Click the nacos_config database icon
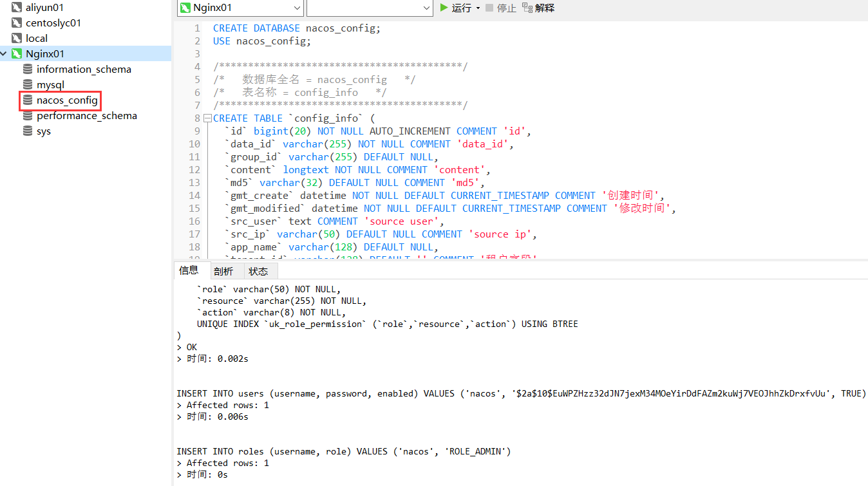Screen dimensions: 868x486 click(27, 100)
